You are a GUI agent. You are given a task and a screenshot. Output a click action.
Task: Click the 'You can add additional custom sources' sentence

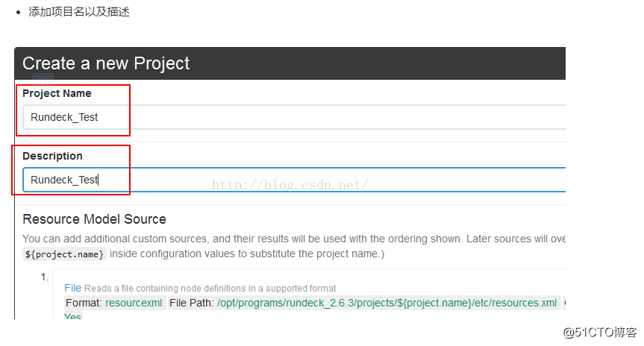[294, 239]
